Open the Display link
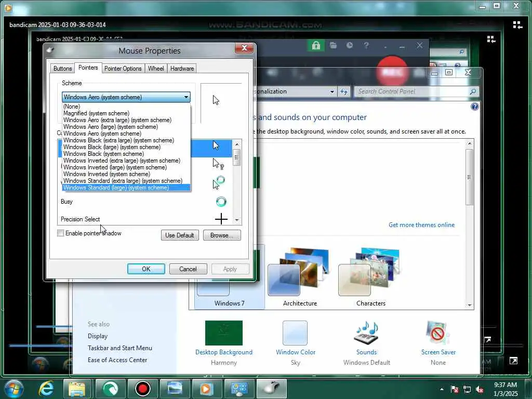 [x=98, y=336]
